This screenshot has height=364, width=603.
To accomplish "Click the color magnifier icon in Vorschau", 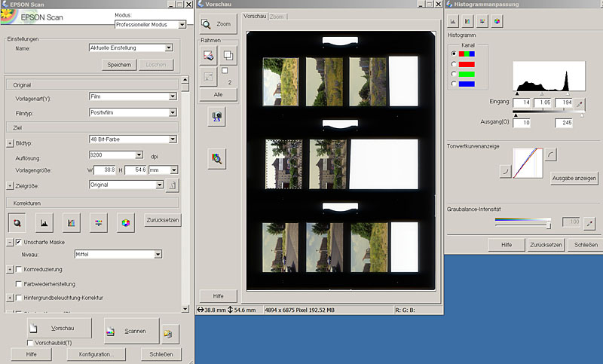I will point(217,158).
